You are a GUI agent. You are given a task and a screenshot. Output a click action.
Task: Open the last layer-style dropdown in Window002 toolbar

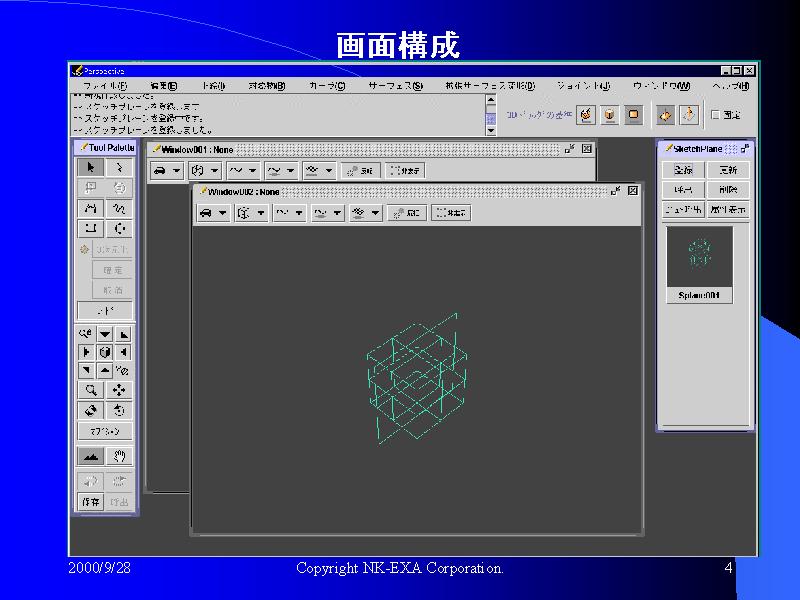coord(365,213)
